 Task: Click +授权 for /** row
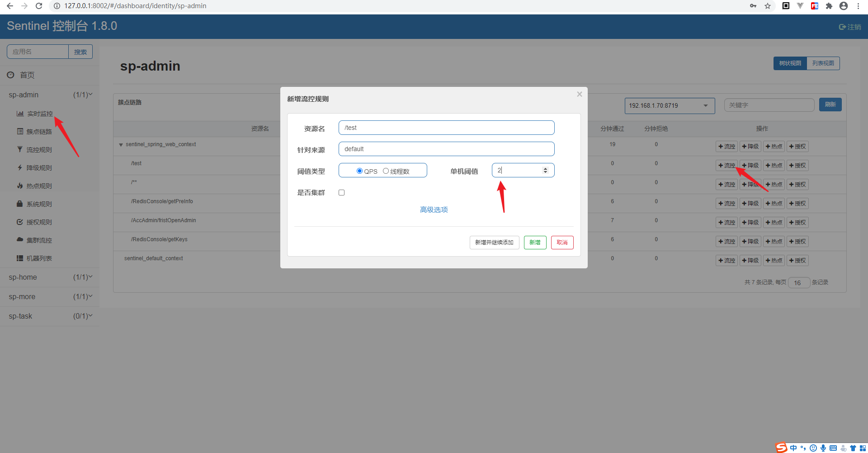tap(797, 185)
